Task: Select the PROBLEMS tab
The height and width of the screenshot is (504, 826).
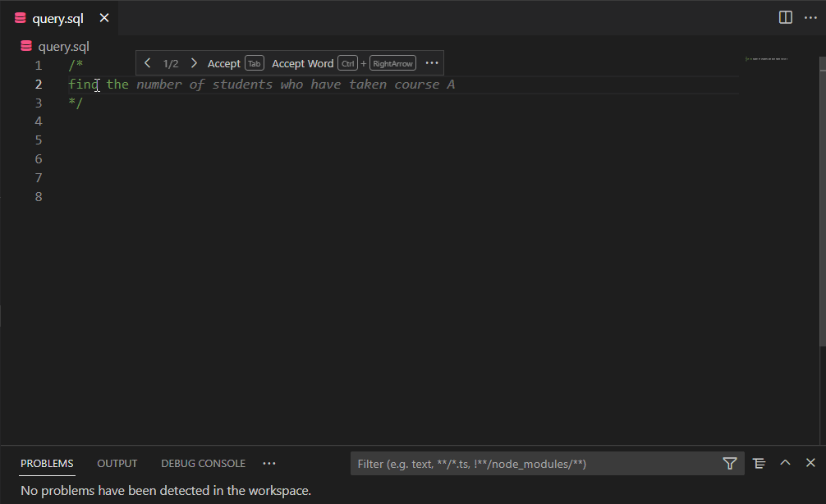Action: point(46,463)
